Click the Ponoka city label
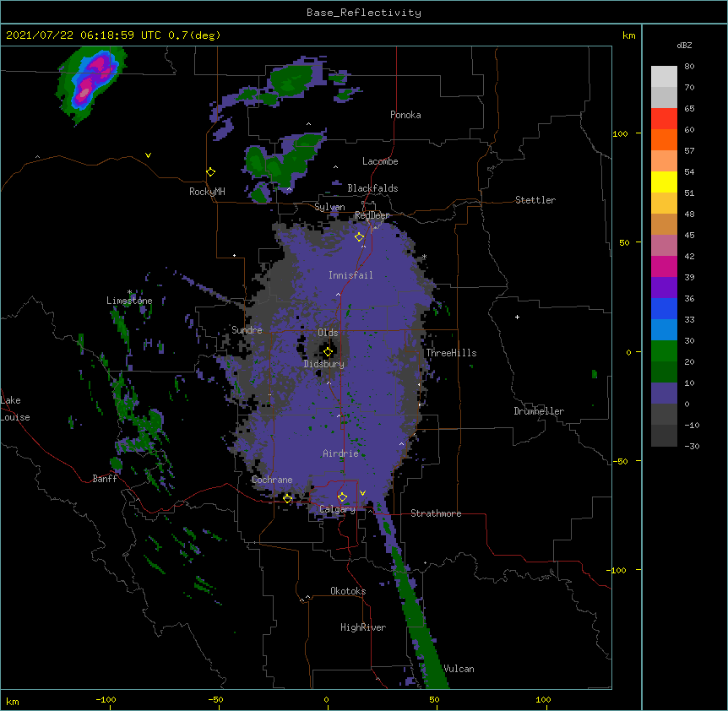 (405, 115)
